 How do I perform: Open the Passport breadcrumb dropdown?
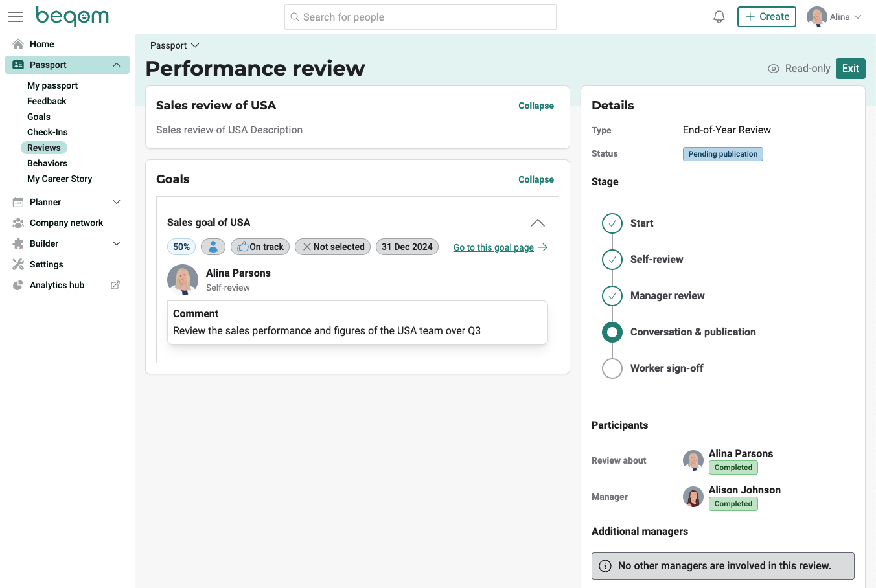(174, 45)
